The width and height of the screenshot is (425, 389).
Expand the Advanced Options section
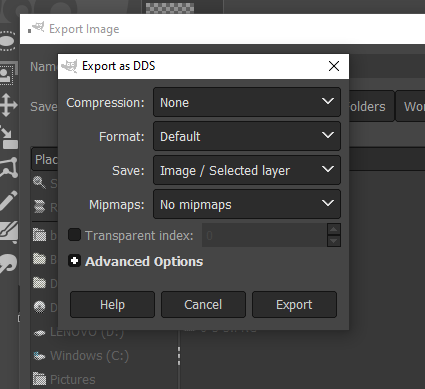[x=74, y=261]
